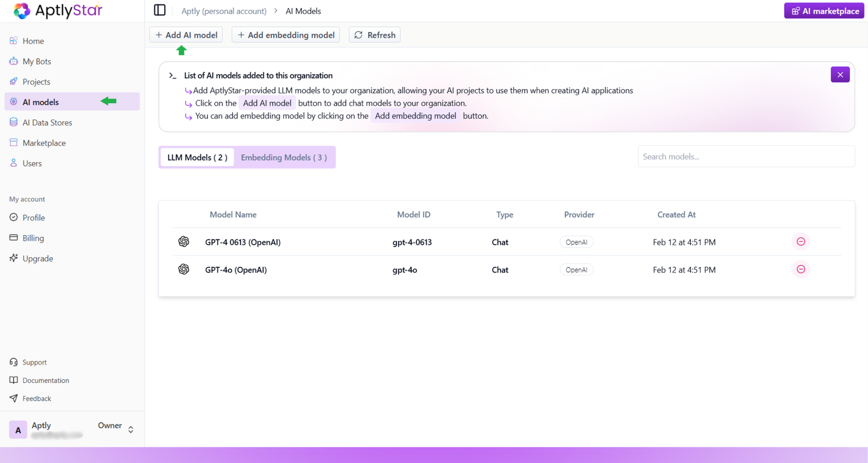Click GPT-4o (OpenAI) model name
This screenshot has width=868, height=463.
236,270
